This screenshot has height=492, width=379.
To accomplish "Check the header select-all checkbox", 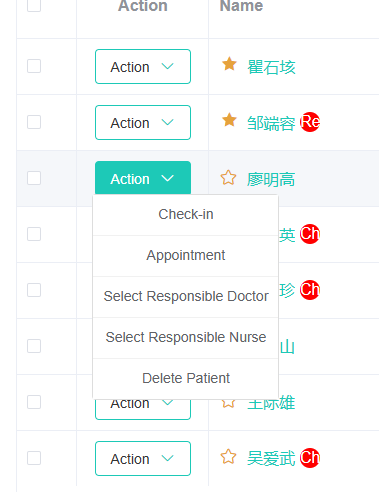I will [x=34, y=5].
